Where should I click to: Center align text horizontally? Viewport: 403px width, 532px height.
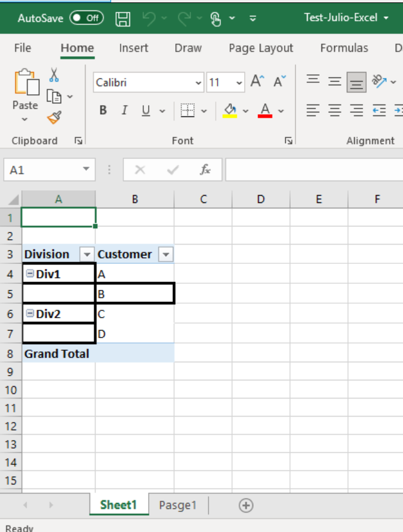click(335, 110)
